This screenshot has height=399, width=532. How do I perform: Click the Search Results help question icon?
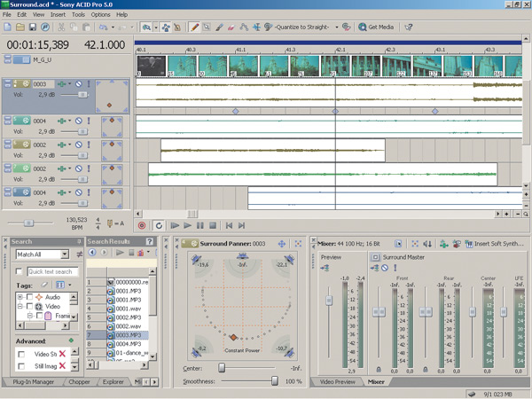pyautogui.click(x=149, y=241)
